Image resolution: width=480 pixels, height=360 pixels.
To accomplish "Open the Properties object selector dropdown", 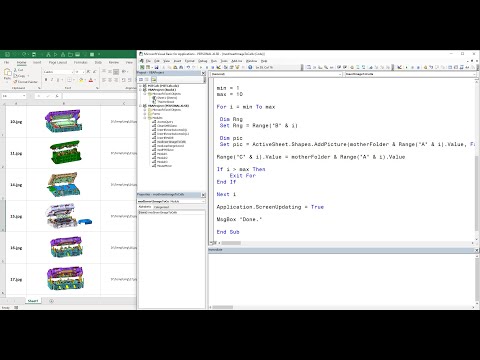I will (203, 201).
